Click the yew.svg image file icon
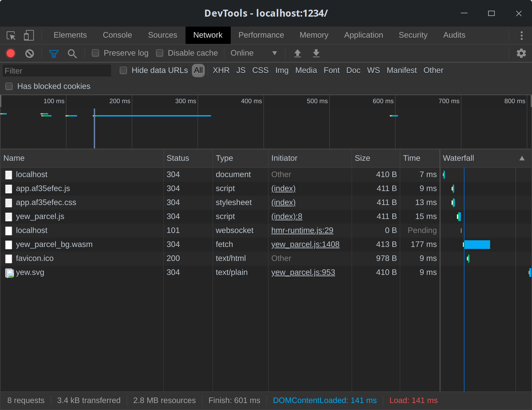 click(x=9, y=273)
